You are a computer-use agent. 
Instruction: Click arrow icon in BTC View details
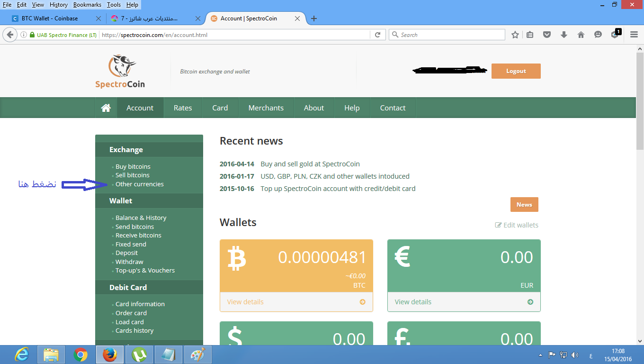(362, 302)
